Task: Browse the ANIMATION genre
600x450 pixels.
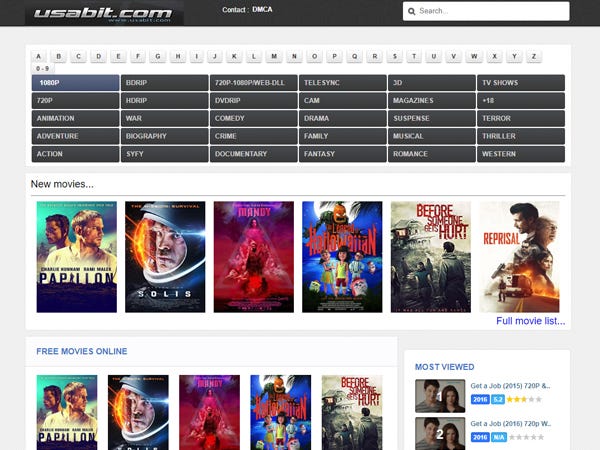Action: point(75,118)
